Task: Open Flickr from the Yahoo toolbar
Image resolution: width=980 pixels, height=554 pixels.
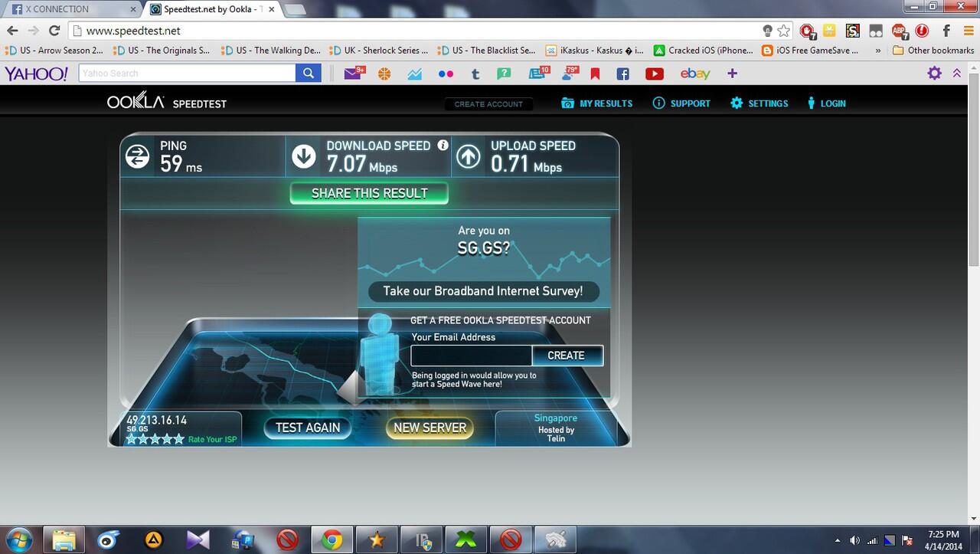Action: (x=445, y=74)
